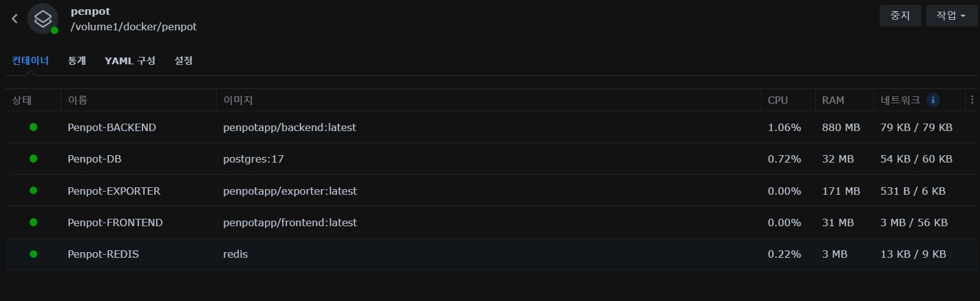Go to the 설정 tab
This screenshot has height=301, width=980.
coord(183,61)
